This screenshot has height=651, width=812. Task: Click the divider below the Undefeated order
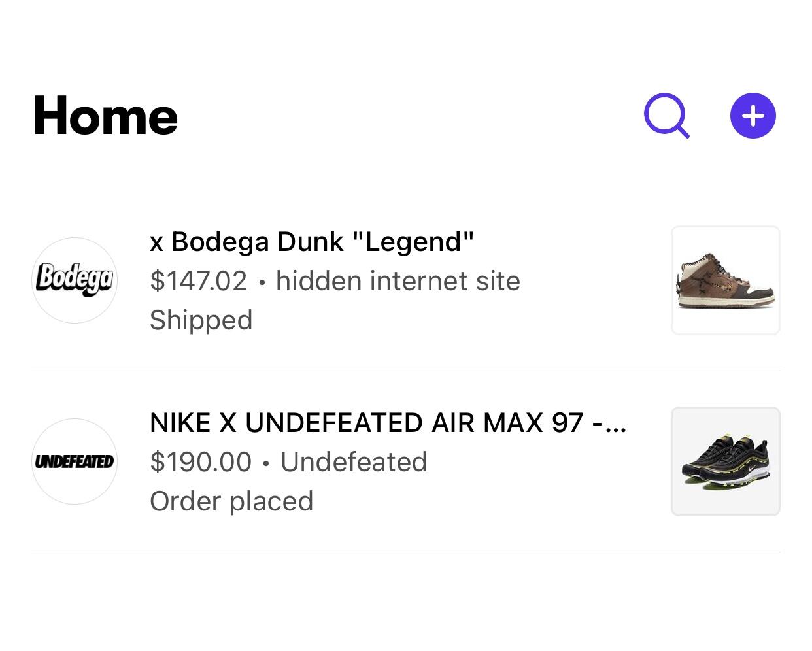[x=405, y=552]
